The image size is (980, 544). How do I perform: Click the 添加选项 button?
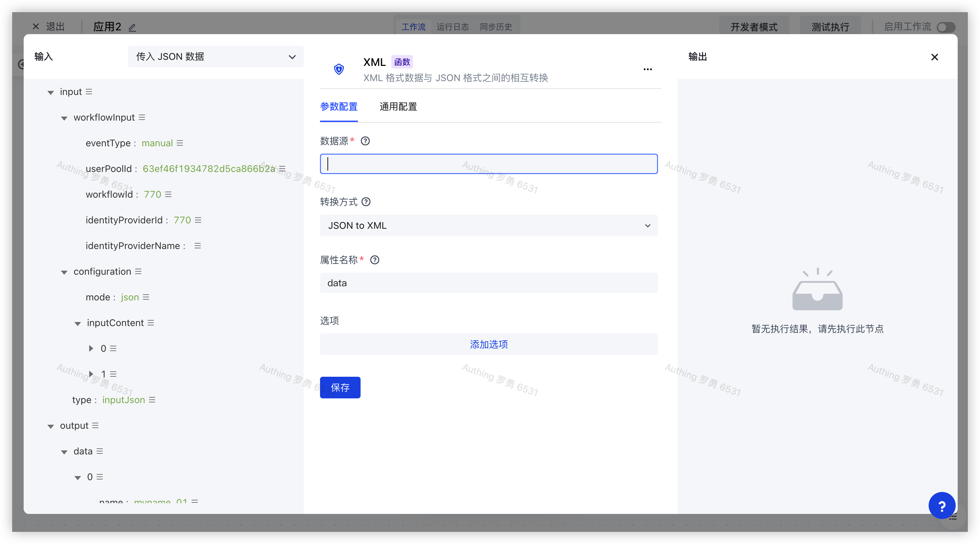488,344
